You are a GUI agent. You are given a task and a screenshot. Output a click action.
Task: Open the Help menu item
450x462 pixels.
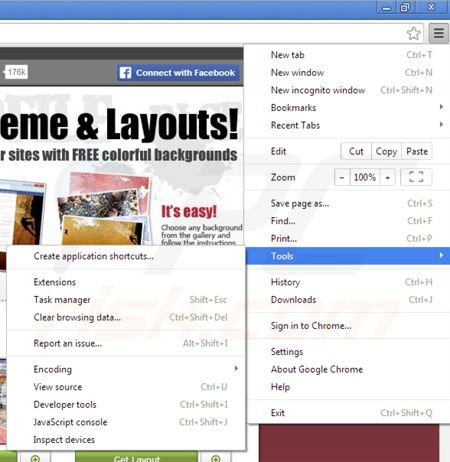pos(347,387)
